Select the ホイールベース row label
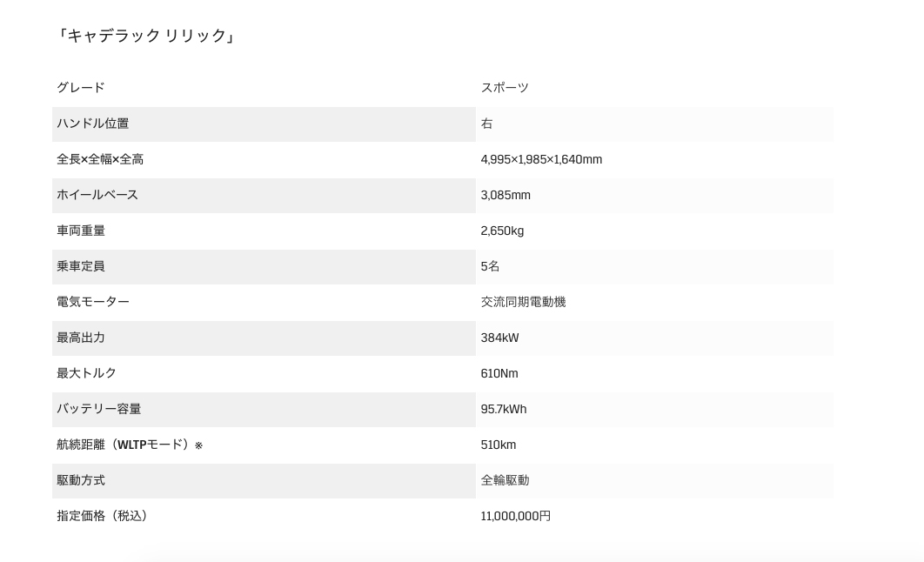924x562 pixels. (x=97, y=195)
